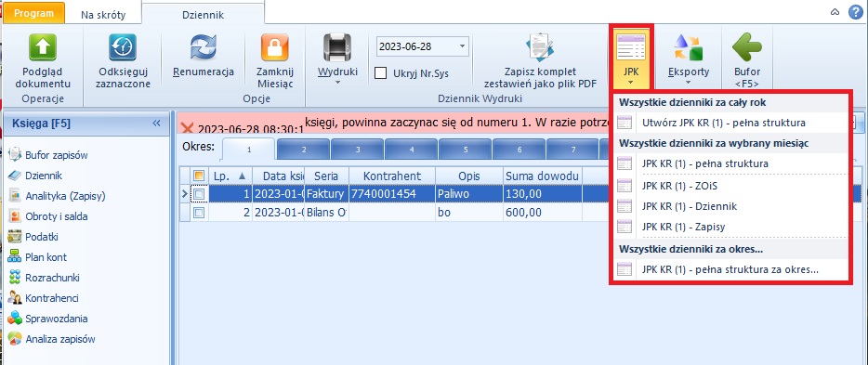Expand JPK dropdown arrow
Viewport: 868px width, 365px height.
(x=631, y=83)
